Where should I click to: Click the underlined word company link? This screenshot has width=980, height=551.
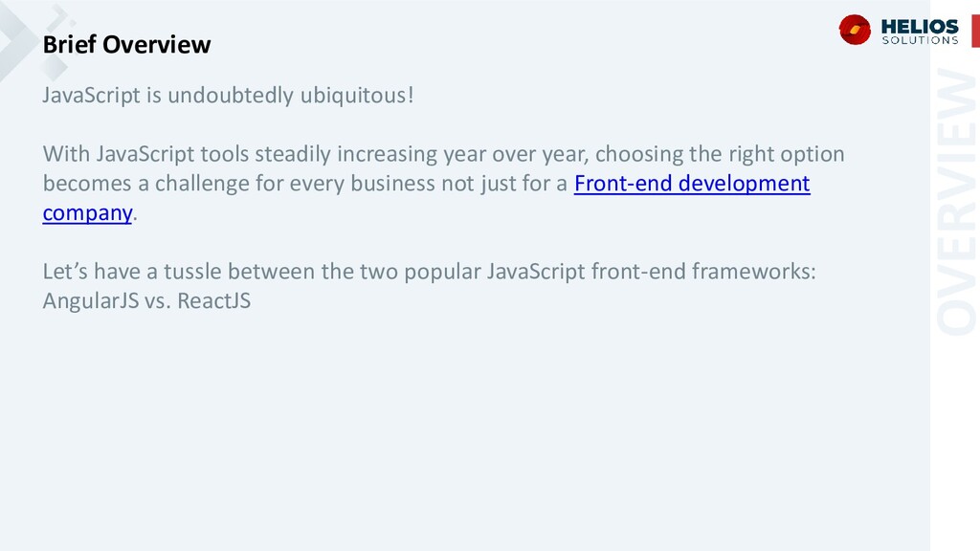(x=87, y=213)
